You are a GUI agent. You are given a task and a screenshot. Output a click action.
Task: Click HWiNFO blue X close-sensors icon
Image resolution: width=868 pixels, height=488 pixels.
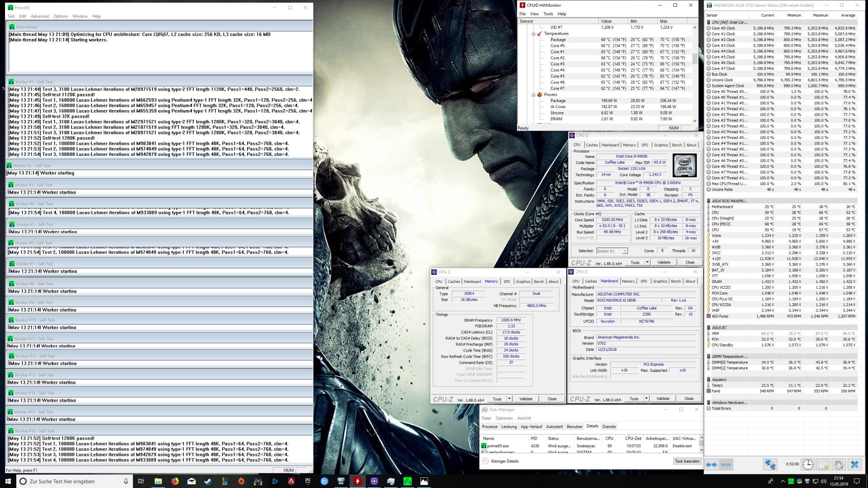pyautogui.click(x=854, y=465)
